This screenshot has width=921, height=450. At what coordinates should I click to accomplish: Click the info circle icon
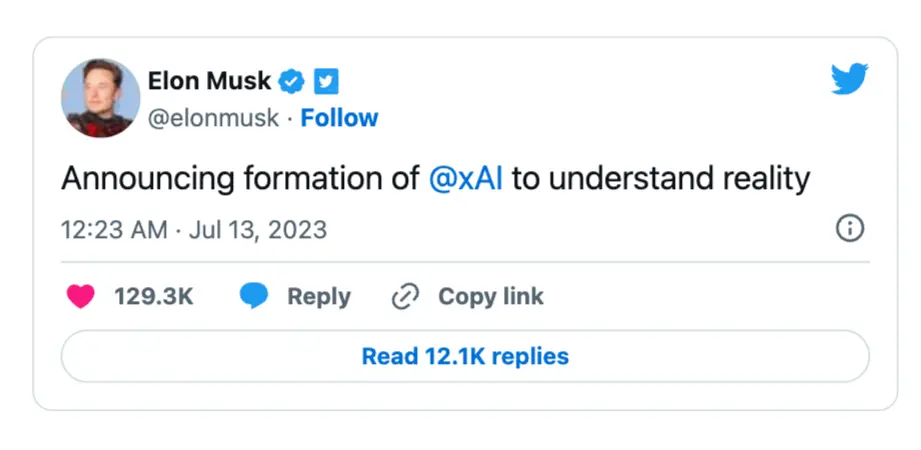849,229
